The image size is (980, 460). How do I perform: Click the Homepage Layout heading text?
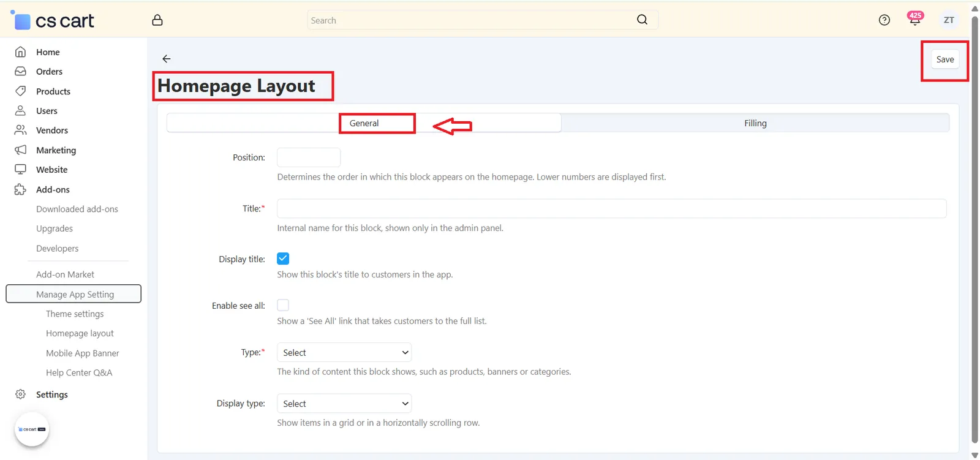[236, 86]
